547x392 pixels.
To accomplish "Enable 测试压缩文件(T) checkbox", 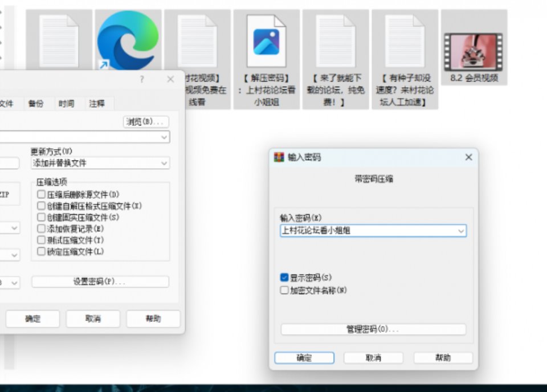I will click(41, 240).
